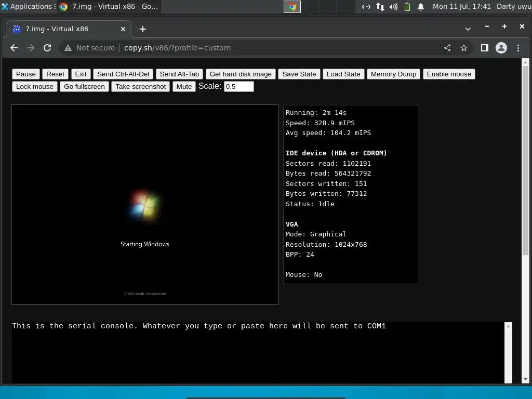The width and height of the screenshot is (532, 399).
Task: Click the Speed: 328.9 mIPS line
Action: point(320,123)
